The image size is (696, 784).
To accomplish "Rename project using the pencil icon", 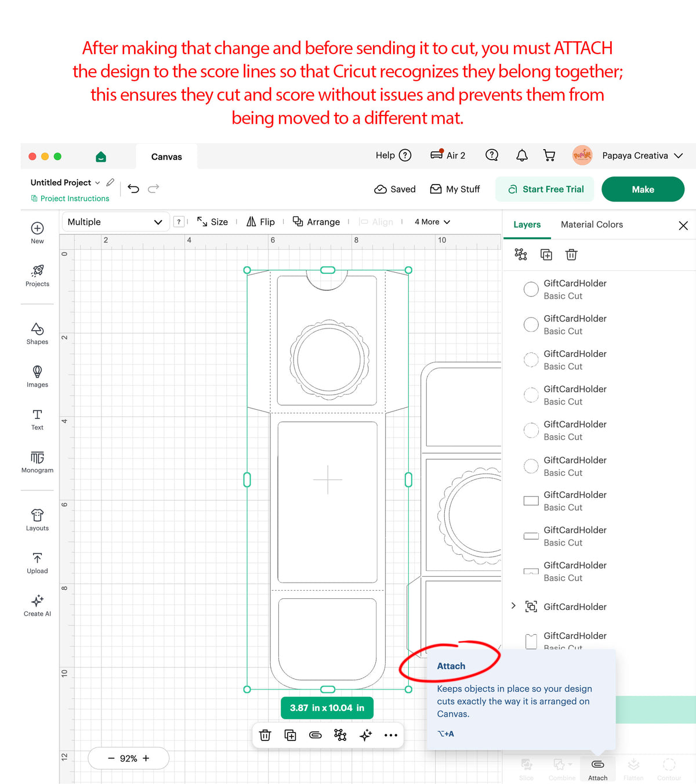I will [110, 182].
